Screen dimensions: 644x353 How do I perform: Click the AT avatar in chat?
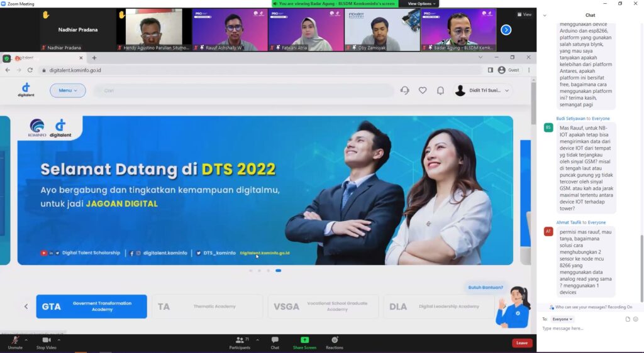pos(548,232)
